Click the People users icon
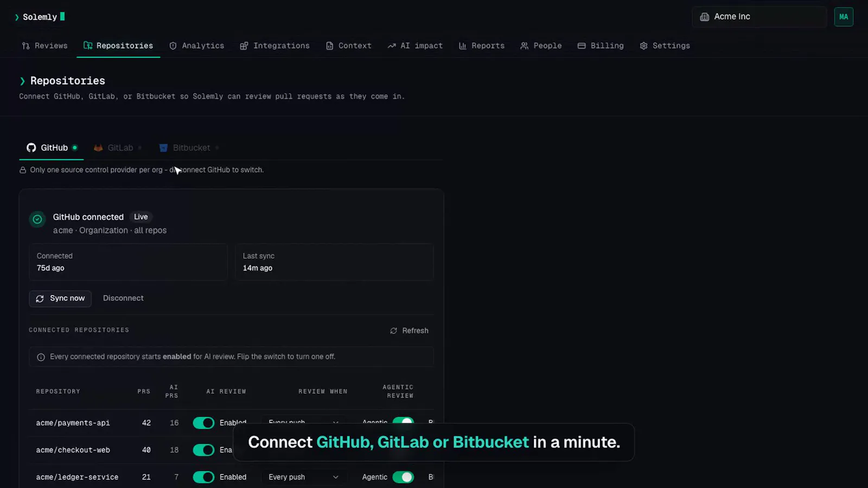This screenshot has height=488, width=868. 525,46
